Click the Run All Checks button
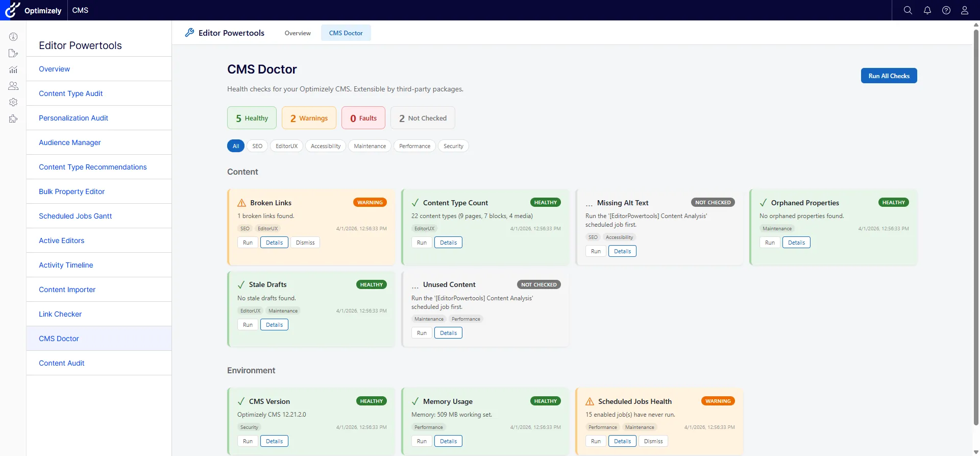The height and width of the screenshot is (456, 980). pyautogui.click(x=889, y=76)
